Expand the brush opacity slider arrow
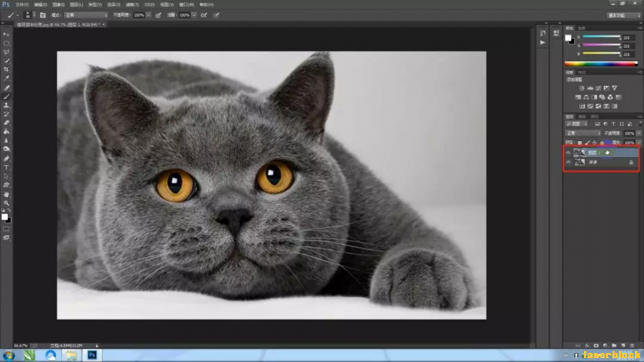Viewport: 644px width, 362px height. click(148, 15)
